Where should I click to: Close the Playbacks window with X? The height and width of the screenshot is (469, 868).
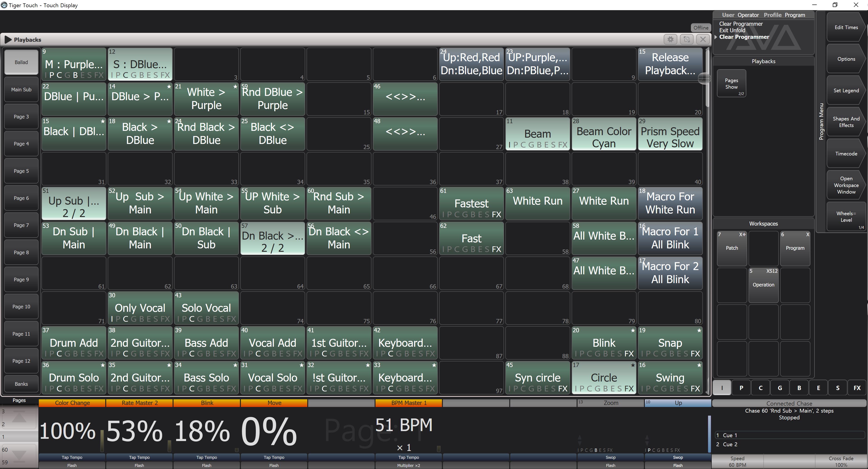[x=703, y=39]
